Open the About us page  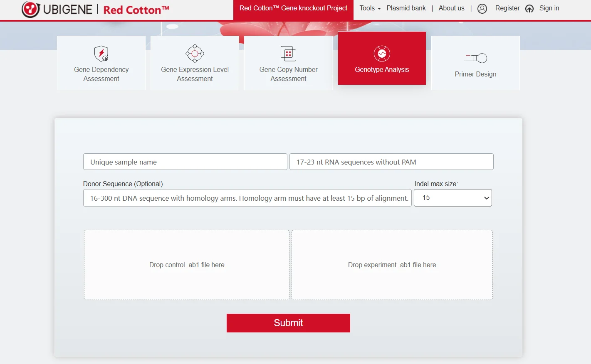tap(451, 8)
